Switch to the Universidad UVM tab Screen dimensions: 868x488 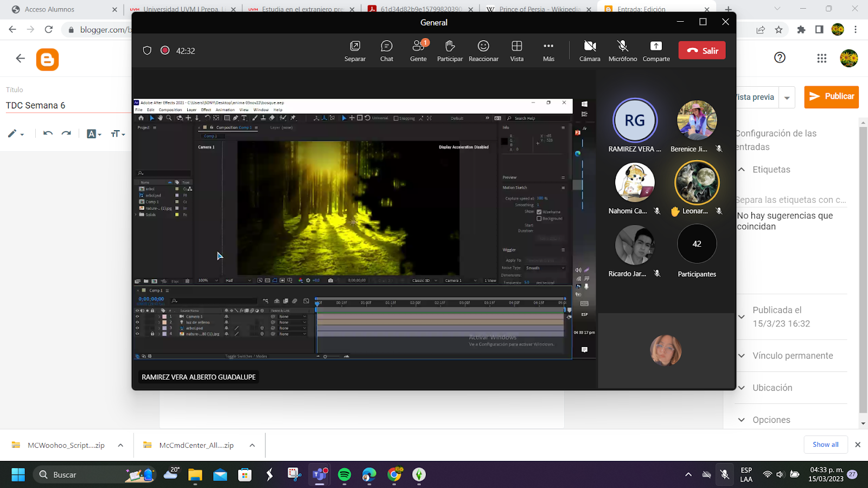[x=182, y=9]
